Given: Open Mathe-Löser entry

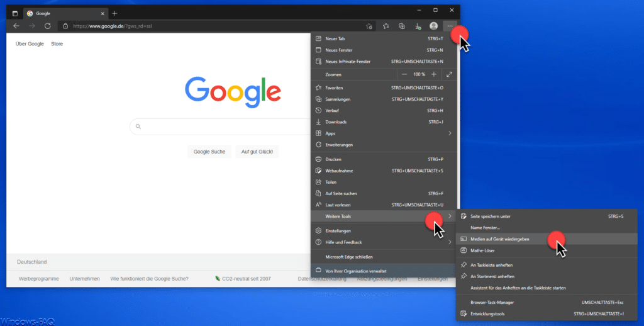Looking at the screenshot, I should [547, 250].
